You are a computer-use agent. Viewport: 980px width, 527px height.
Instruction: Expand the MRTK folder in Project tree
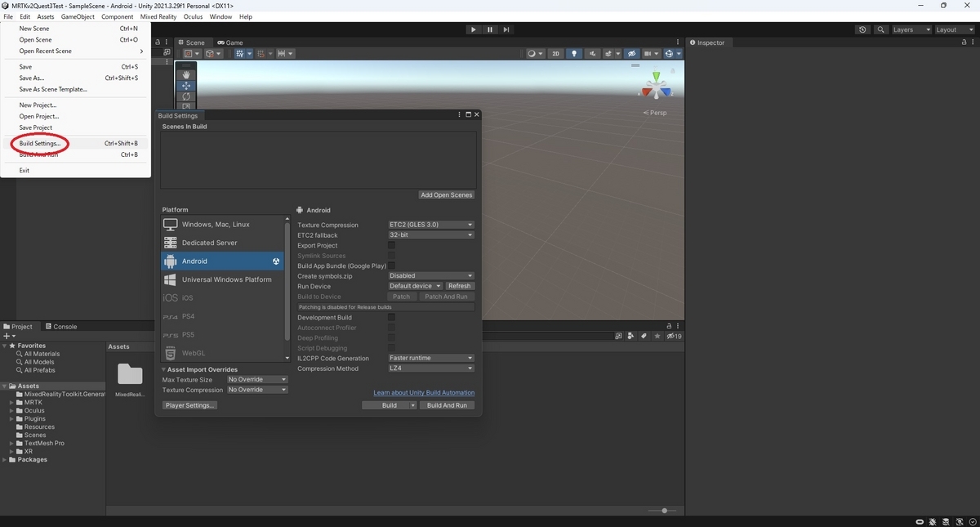[x=12, y=402]
